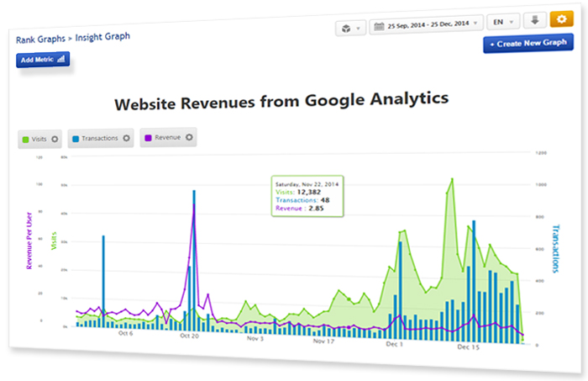Viewport: 588px width, 381px height.
Task: Open the Transactions metric gear settings
Action: (x=126, y=138)
